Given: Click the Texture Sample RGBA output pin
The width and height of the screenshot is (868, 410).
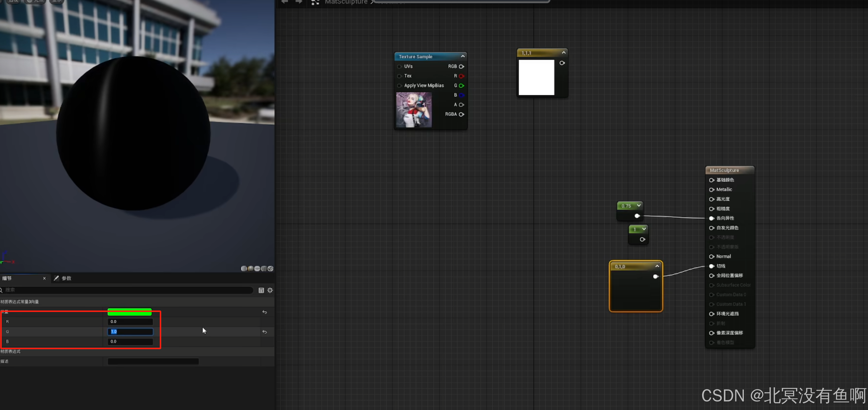Looking at the screenshot, I should tap(461, 114).
